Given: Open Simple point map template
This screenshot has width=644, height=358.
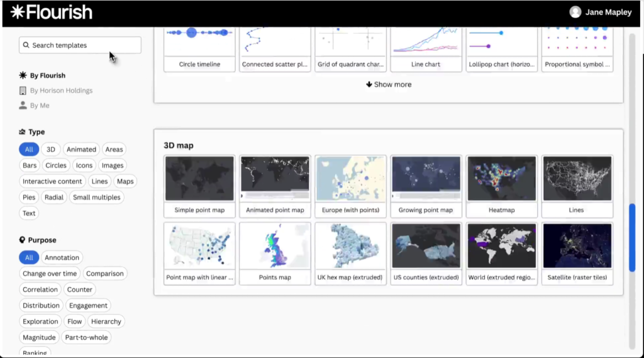Looking at the screenshot, I should (199, 186).
